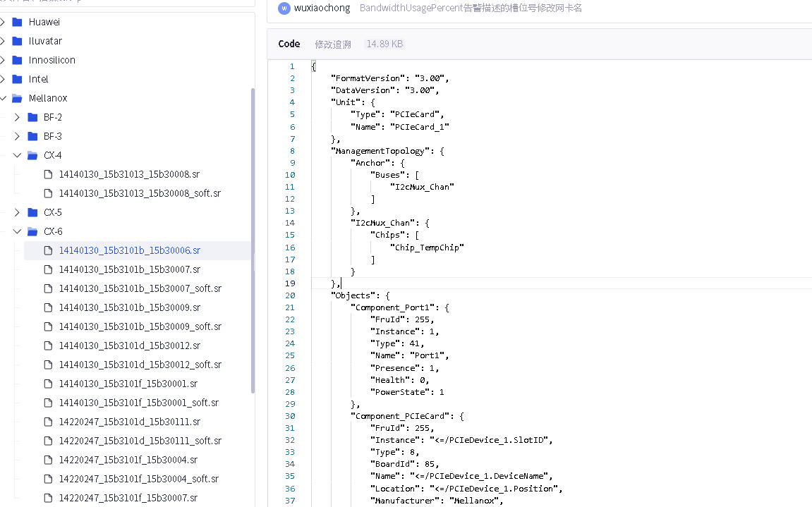Expand the BF-3 folder
812x507 pixels.
pos(18,136)
